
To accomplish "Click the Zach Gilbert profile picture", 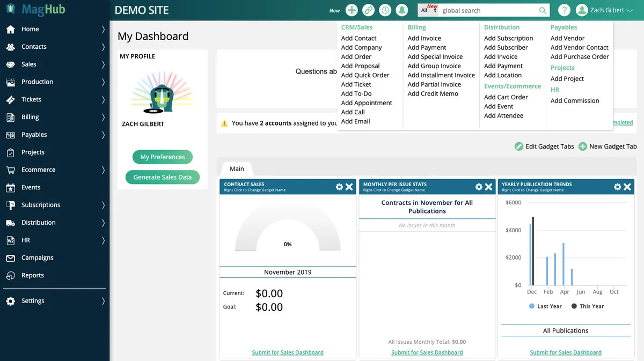I will (x=163, y=92).
